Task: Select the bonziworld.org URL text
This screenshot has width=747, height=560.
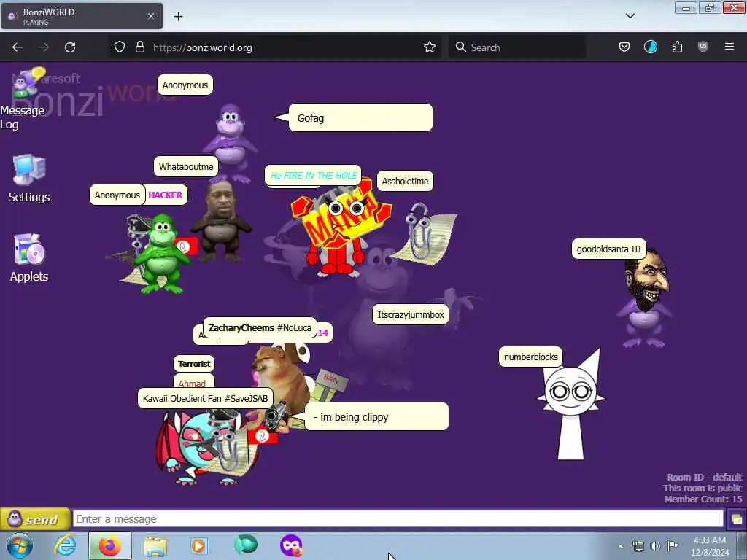Action: click(203, 47)
